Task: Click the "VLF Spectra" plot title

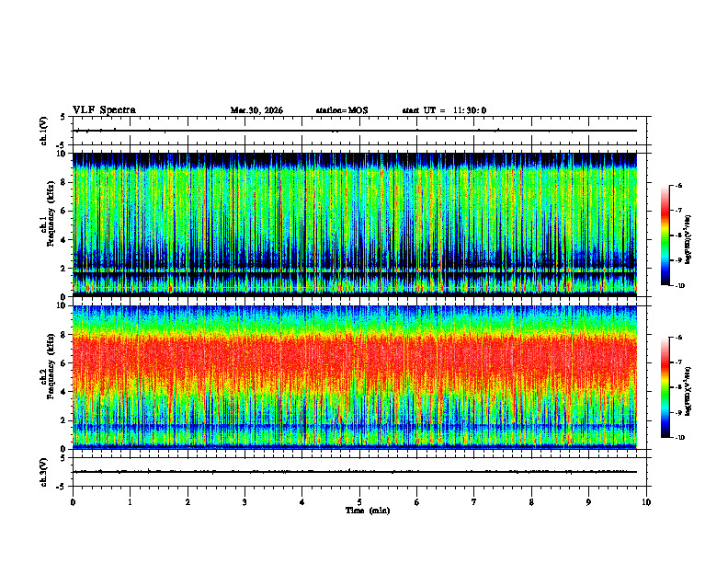Action: pyautogui.click(x=104, y=110)
